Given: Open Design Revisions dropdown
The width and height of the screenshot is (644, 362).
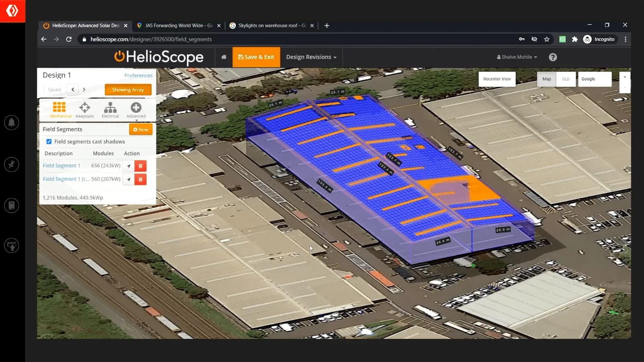Looking at the screenshot, I should [311, 57].
